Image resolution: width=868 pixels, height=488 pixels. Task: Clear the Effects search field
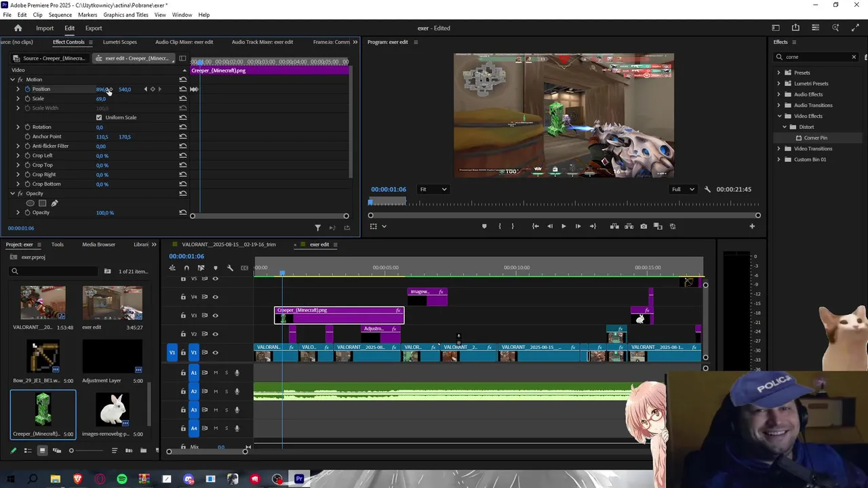[x=854, y=57]
